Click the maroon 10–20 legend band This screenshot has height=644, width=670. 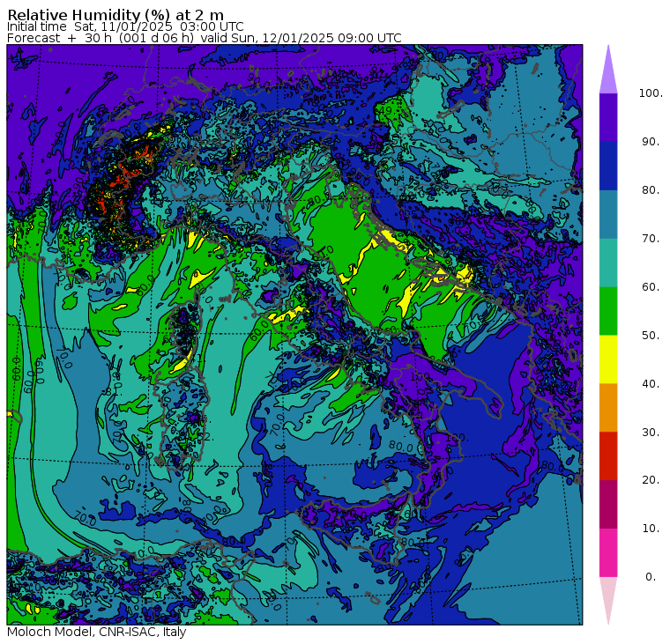(x=608, y=504)
